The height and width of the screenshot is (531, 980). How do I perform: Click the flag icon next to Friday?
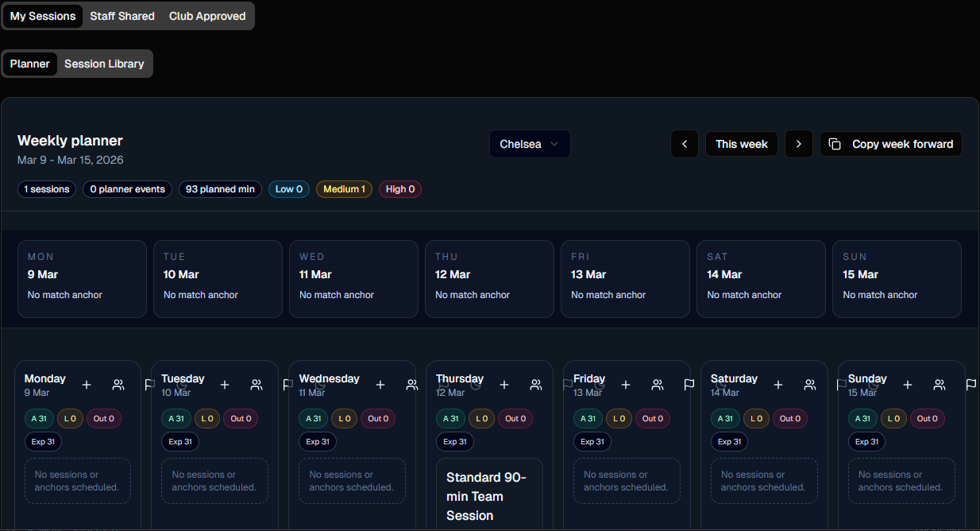[689, 385]
